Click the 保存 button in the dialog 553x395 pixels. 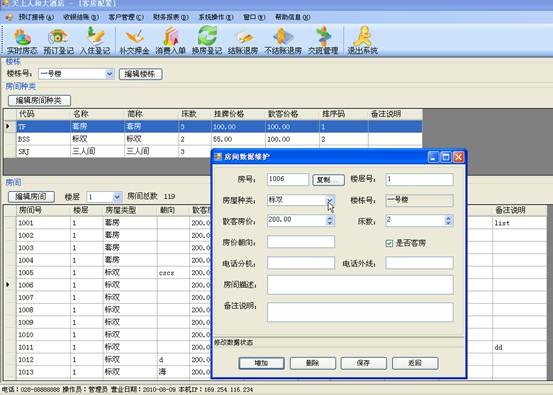[x=364, y=363]
